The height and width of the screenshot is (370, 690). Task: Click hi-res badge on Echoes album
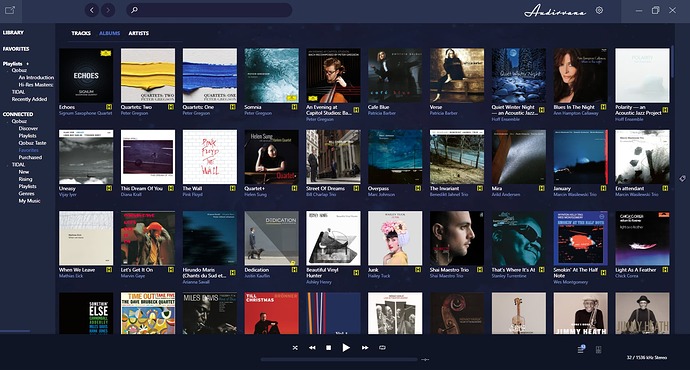point(109,107)
